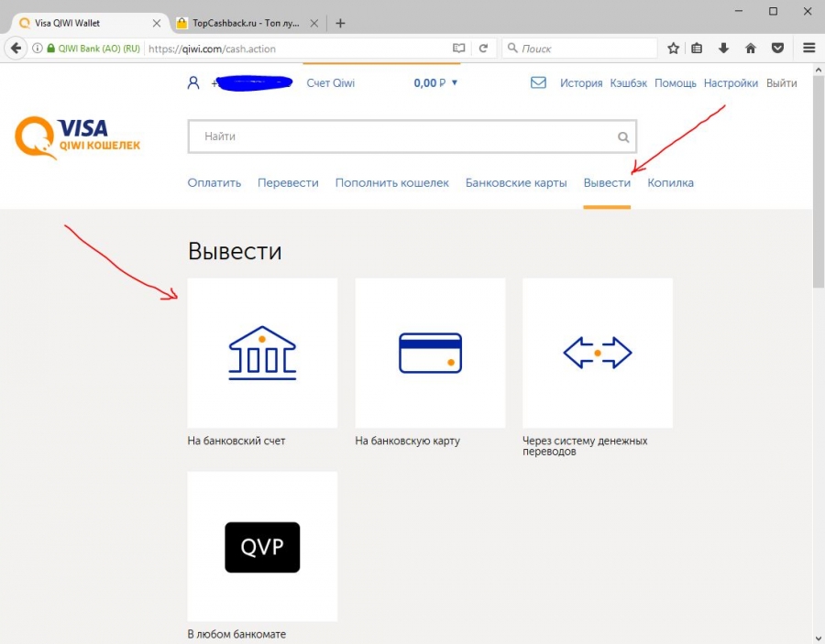Viewport: 825px width, 644px height.
Task: Expand the 0,00 ₽ balance dropdown
Action: [x=455, y=82]
